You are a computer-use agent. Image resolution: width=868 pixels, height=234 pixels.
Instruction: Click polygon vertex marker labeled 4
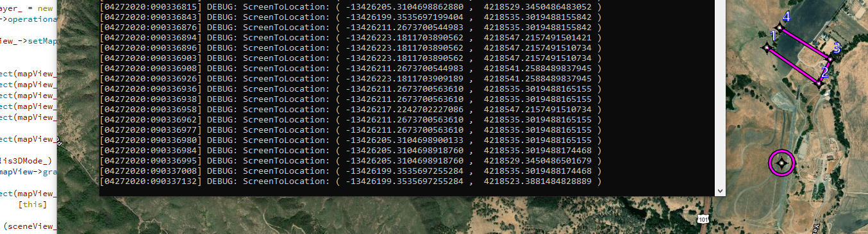(x=780, y=27)
